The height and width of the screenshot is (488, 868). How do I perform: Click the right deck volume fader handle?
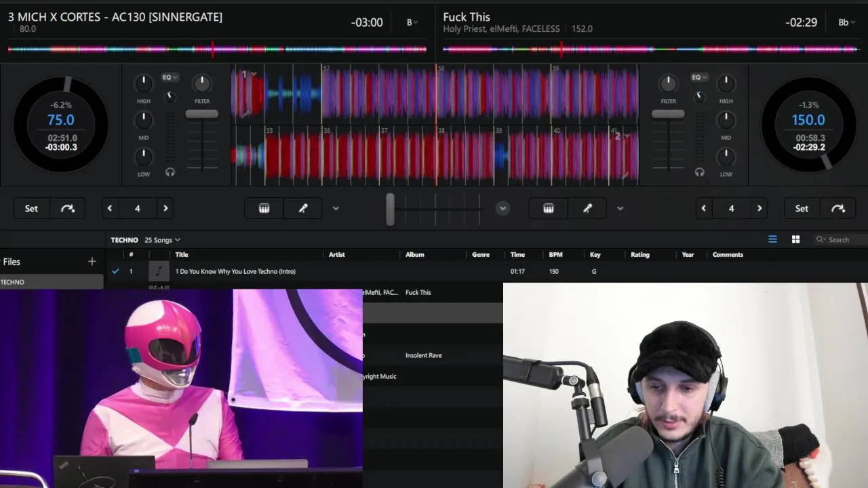[668, 114]
